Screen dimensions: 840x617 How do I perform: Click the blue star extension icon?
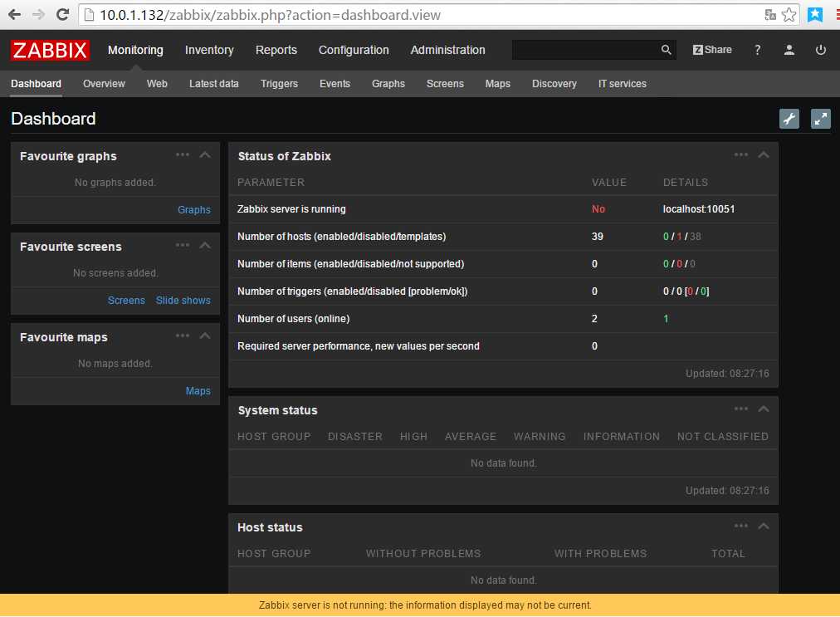click(815, 14)
